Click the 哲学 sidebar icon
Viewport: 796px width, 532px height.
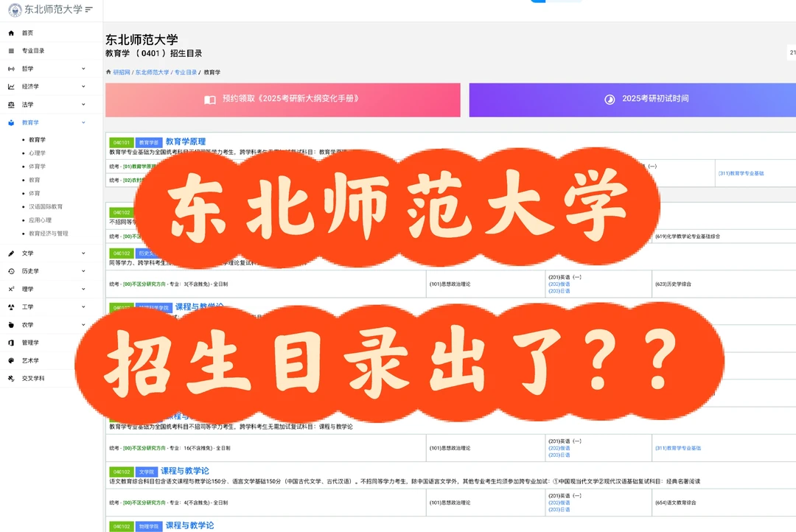point(10,69)
